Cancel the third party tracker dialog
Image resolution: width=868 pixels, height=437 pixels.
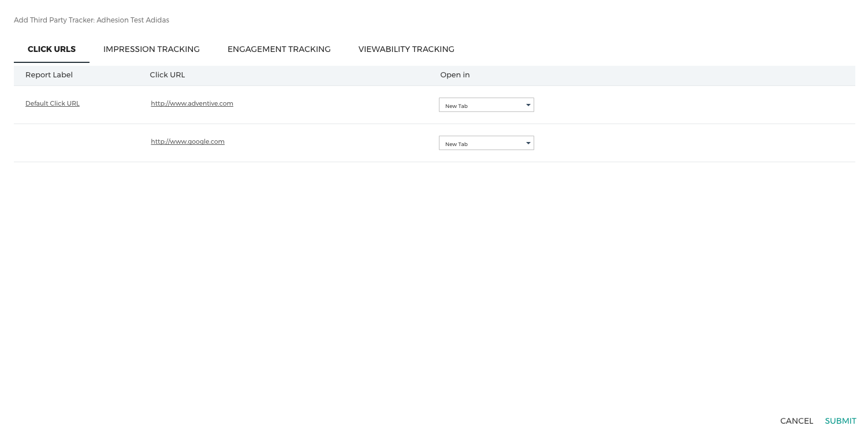pos(796,421)
